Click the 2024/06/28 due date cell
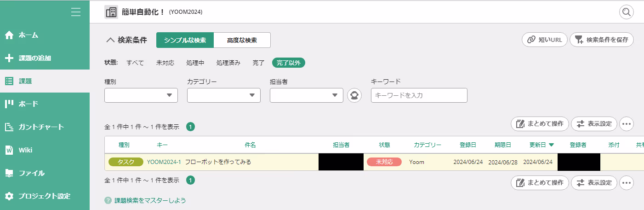 coord(503,162)
